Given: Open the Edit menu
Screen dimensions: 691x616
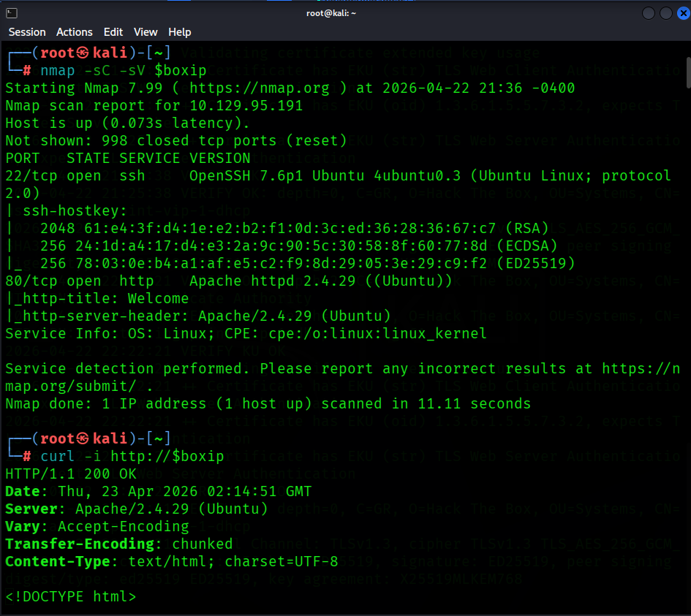Looking at the screenshot, I should point(113,32).
